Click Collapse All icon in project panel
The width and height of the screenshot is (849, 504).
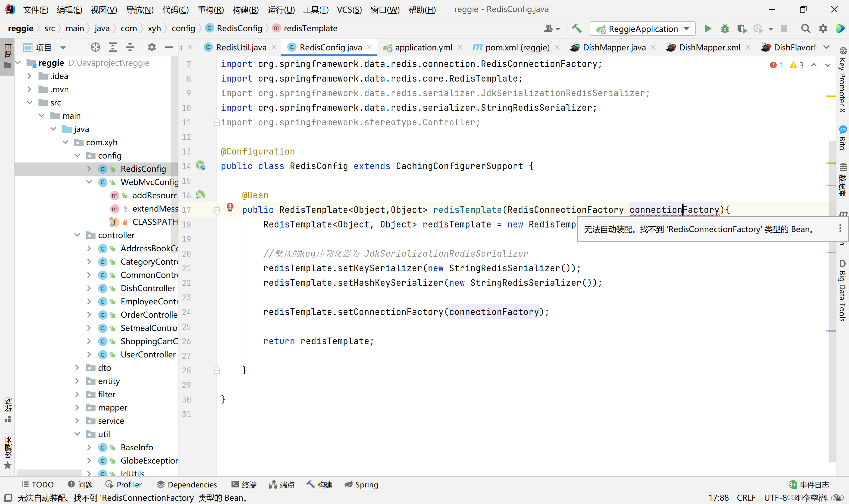coord(130,47)
